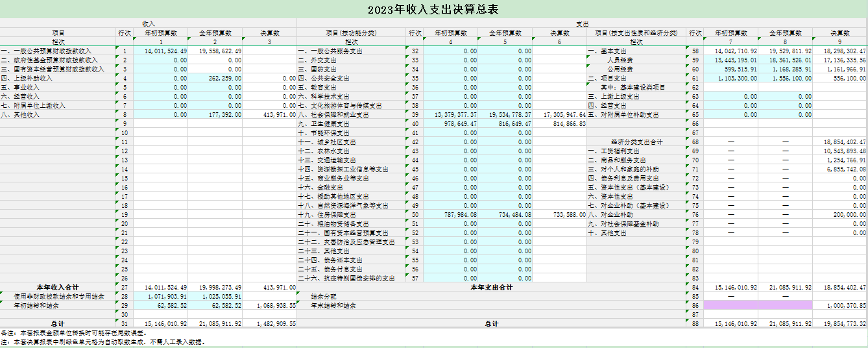This screenshot has height=348, width=868.
Task: Click the 19,558,622.49 full-year budget cell
Action: (215, 51)
